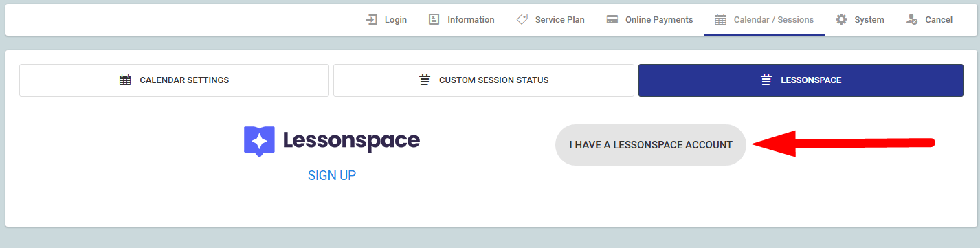
Task: Click the Cancel user icon
Action: click(912, 20)
